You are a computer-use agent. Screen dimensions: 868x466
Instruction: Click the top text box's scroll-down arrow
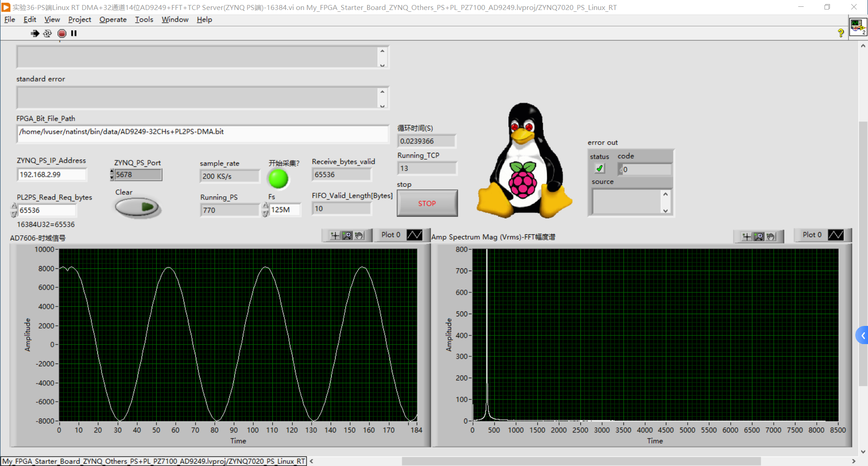pyautogui.click(x=382, y=65)
